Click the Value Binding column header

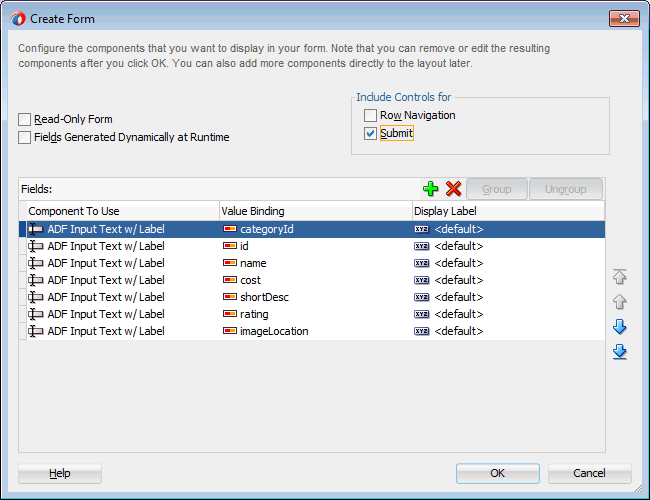click(x=315, y=211)
